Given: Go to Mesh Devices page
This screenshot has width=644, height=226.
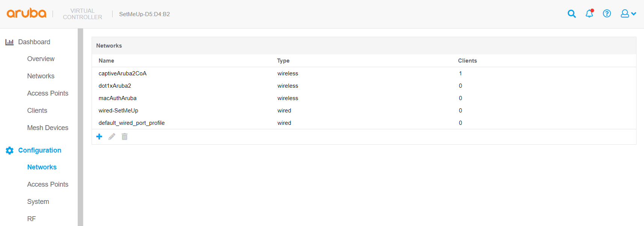Looking at the screenshot, I should (48, 128).
